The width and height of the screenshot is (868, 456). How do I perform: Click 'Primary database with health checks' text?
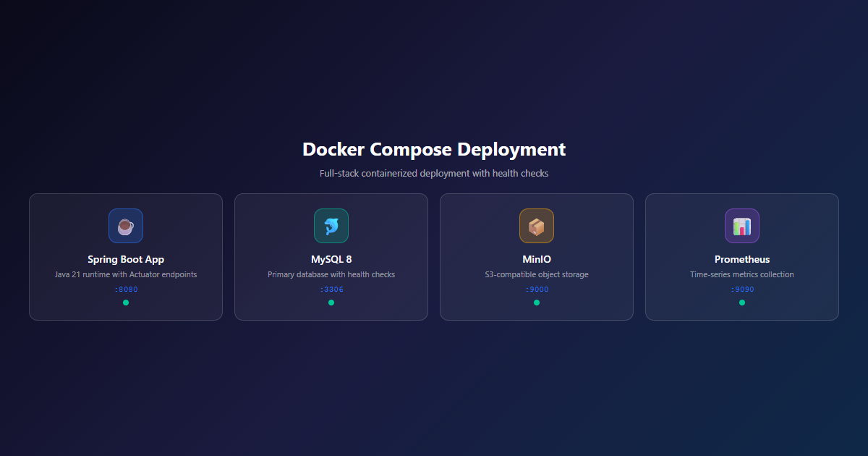331,274
